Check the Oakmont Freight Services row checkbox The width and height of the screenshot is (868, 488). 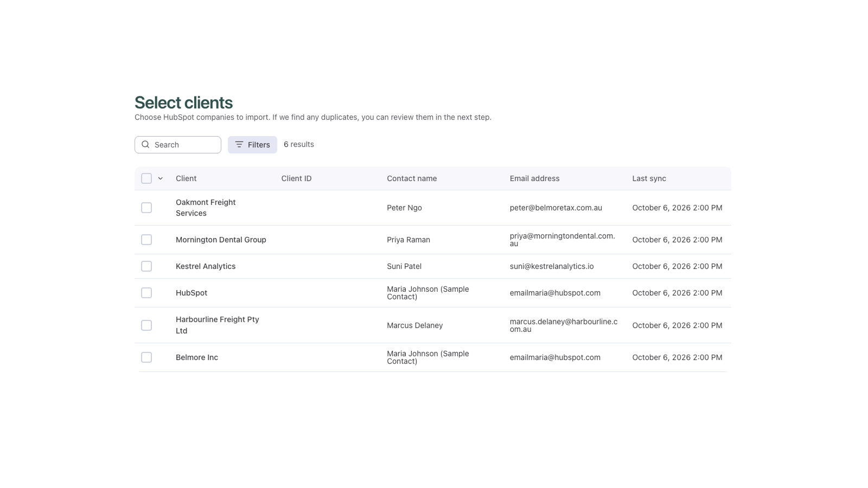pos(146,208)
